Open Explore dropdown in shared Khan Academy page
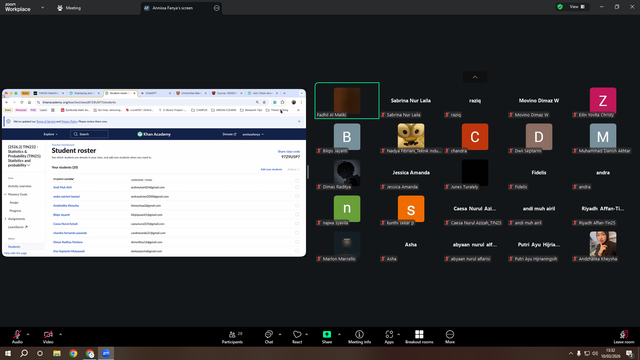The height and width of the screenshot is (360, 640). (51, 134)
